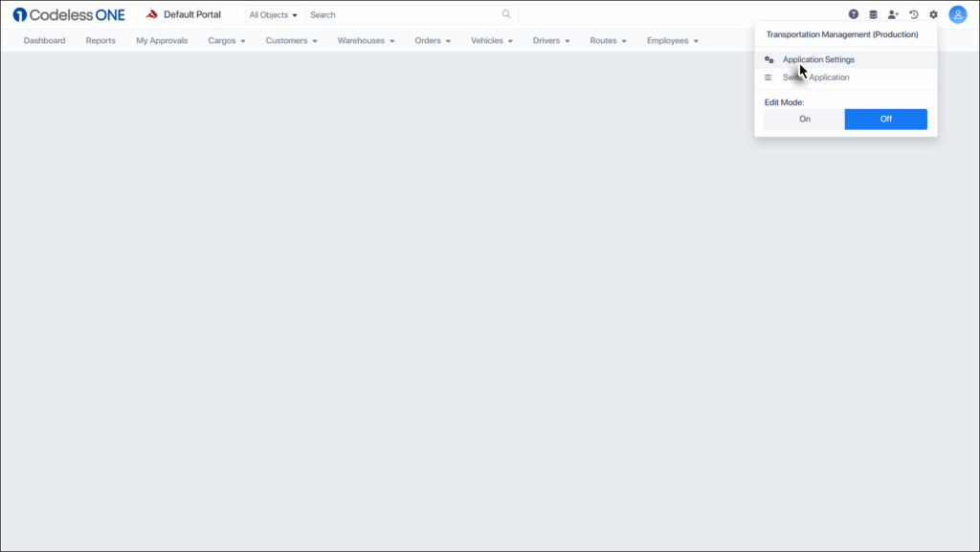Screen dimensions: 980x552
Task: Click the Codeless ONE logo
Action: (69, 14)
